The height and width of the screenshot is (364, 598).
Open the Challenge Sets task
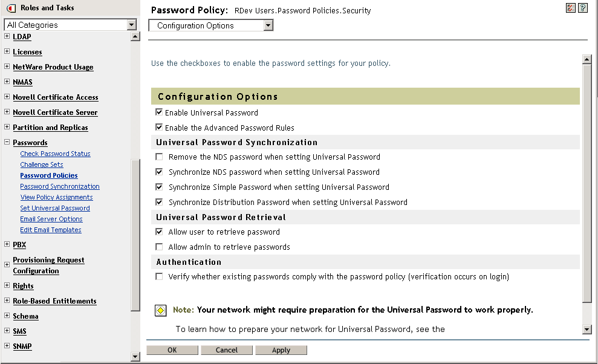[x=42, y=164]
